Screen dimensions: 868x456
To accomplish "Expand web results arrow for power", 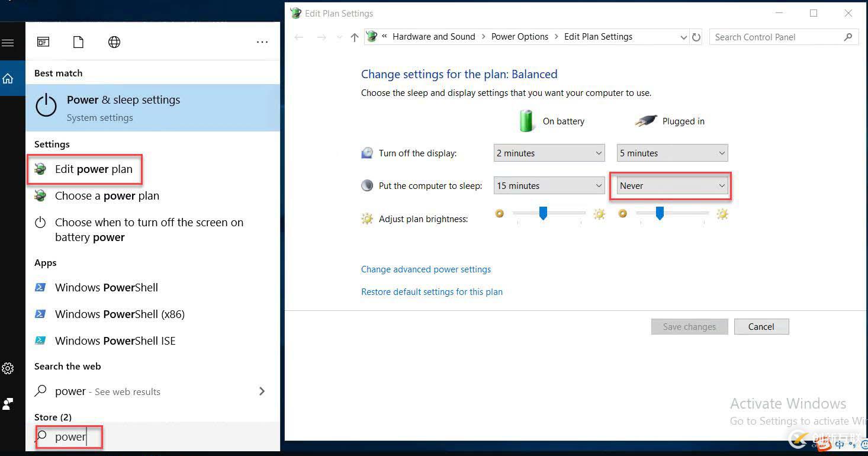I will click(x=262, y=391).
